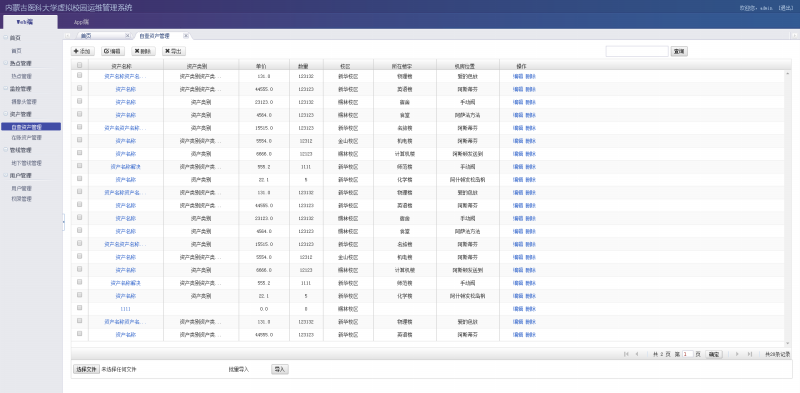Open the 资产管理 sub-item below 自查资产管理
800x393 pixels.
click(x=27, y=137)
